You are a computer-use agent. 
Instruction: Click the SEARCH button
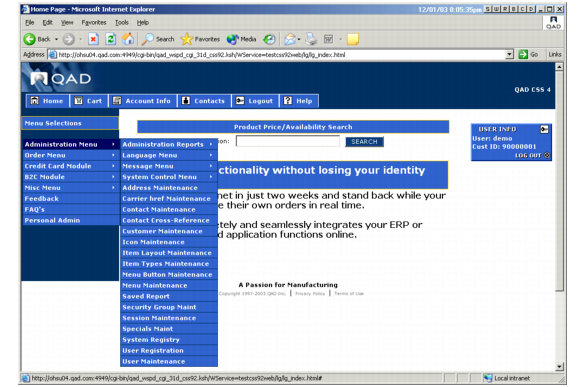pos(364,142)
